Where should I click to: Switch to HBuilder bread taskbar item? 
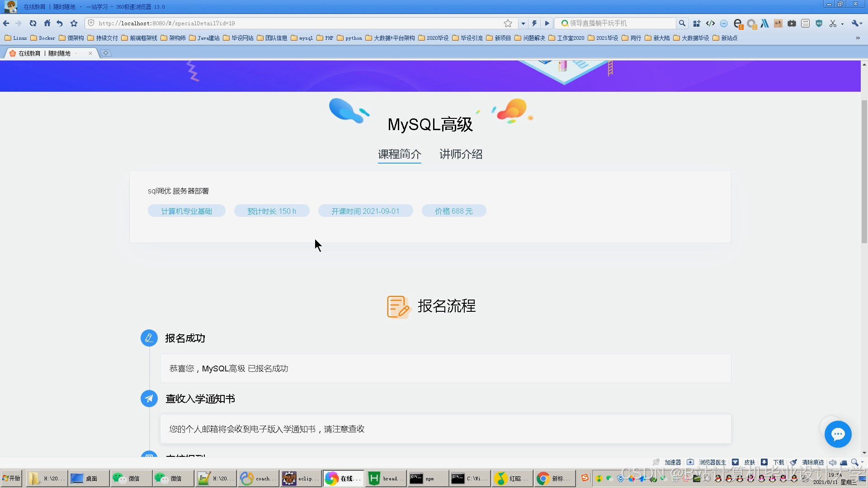[385, 478]
